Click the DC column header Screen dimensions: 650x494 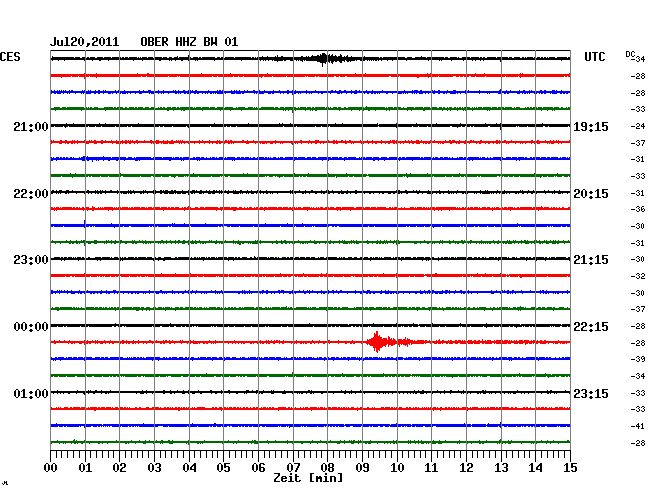point(630,54)
